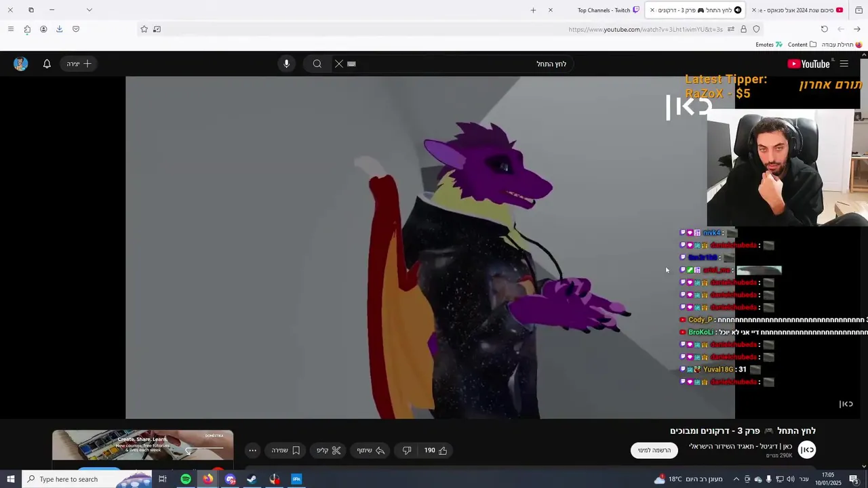The image size is (868, 488).
Task: Open Spotify from the taskbar
Action: pyautogui.click(x=186, y=479)
